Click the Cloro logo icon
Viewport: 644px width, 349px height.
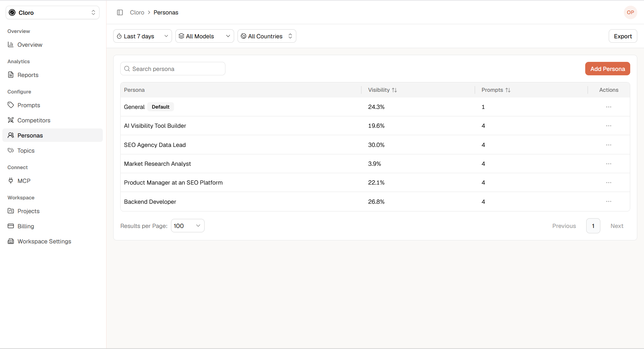coord(12,12)
